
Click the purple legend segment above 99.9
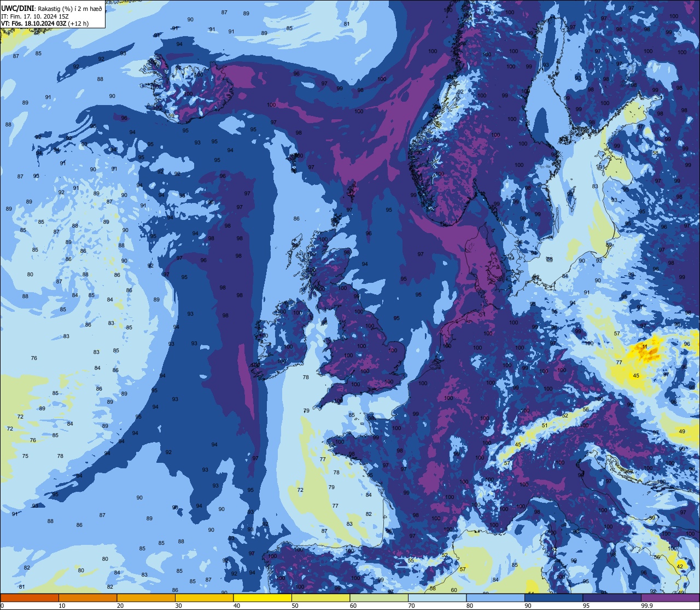tap(670, 597)
